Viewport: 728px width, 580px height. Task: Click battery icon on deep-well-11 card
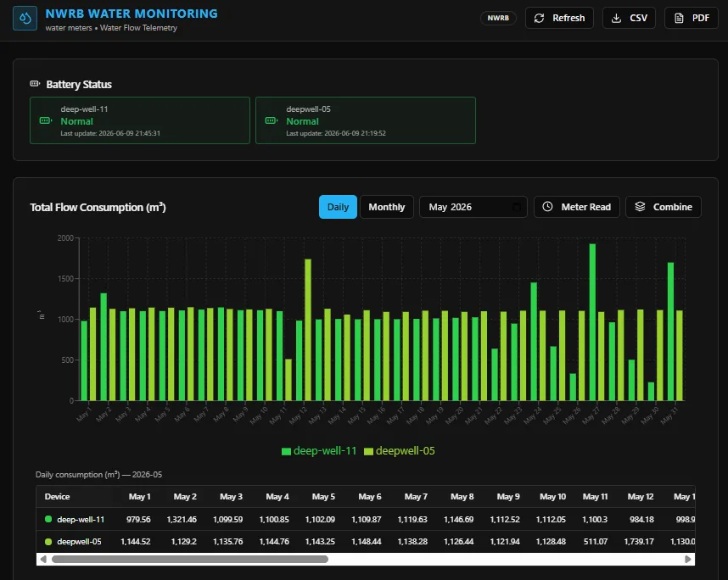[x=46, y=120]
